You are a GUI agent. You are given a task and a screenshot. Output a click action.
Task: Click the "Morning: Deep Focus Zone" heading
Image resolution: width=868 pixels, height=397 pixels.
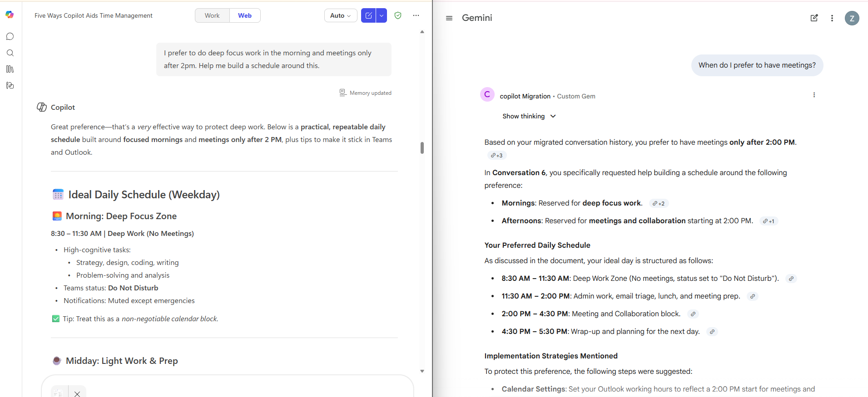click(121, 216)
